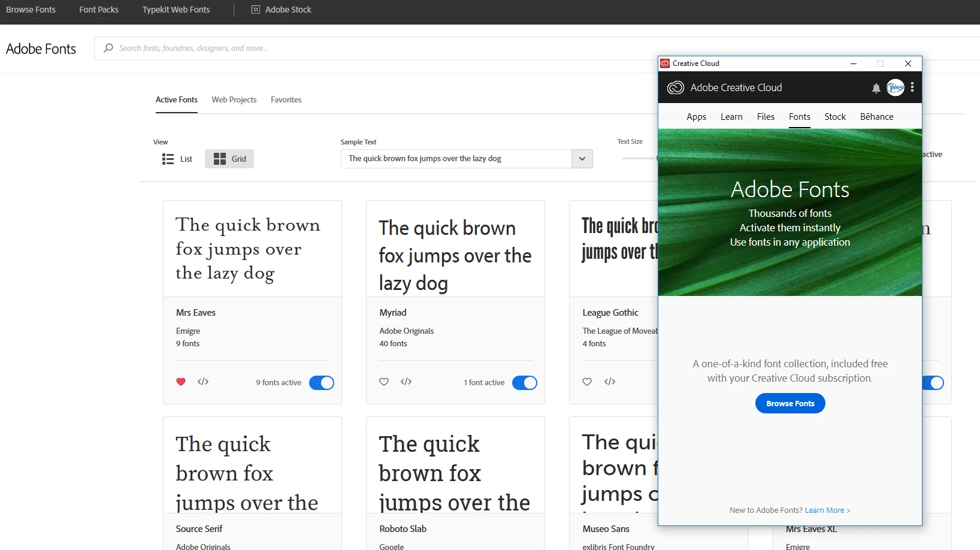This screenshot has width=980, height=550.
Task: Open the Source Serif family name
Action: (199, 529)
